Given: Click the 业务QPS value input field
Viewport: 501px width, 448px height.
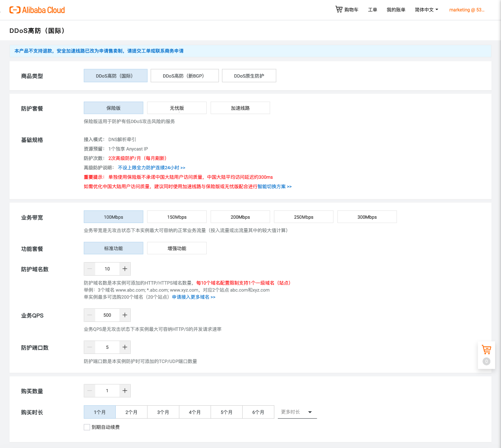Looking at the screenshot, I should click(107, 315).
